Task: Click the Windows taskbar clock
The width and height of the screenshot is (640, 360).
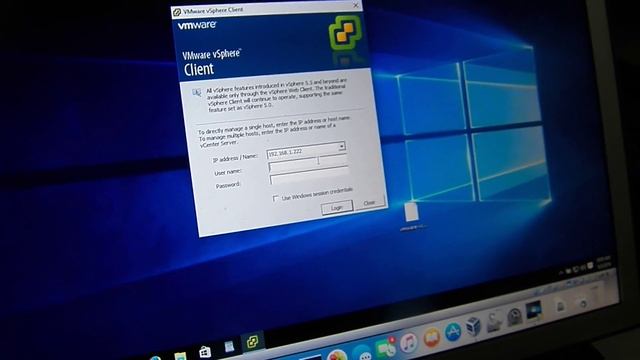Action: click(604, 262)
